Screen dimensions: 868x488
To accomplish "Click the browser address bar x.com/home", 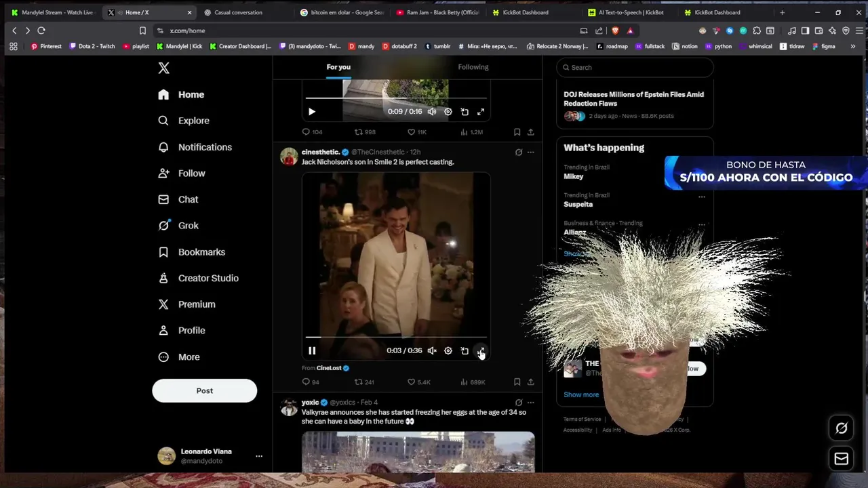I will pyautogui.click(x=366, y=30).
